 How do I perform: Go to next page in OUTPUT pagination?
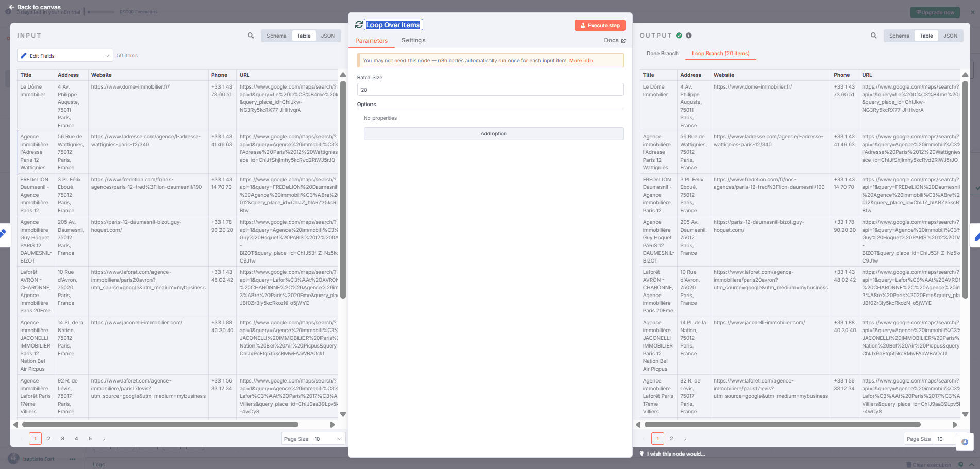pos(685,439)
